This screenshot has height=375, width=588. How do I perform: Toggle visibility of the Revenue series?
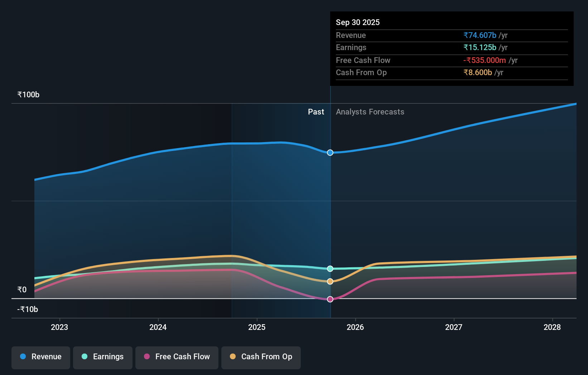tap(40, 357)
